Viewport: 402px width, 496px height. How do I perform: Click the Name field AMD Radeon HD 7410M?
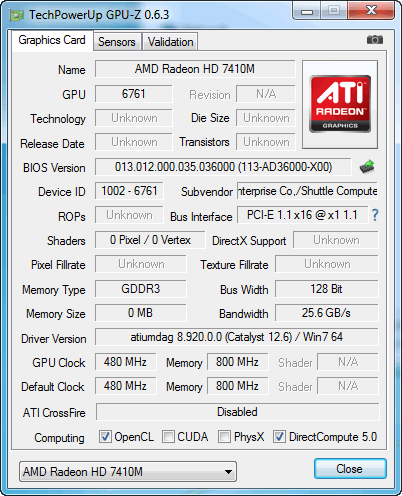click(x=195, y=69)
